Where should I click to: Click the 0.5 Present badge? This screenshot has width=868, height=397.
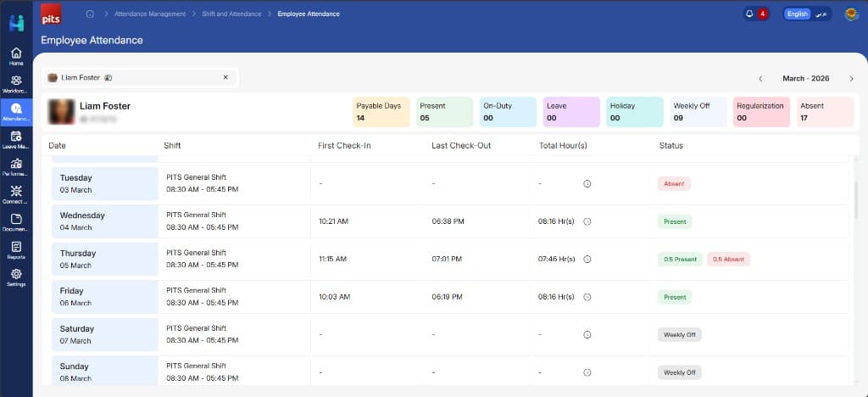point(680,259)
